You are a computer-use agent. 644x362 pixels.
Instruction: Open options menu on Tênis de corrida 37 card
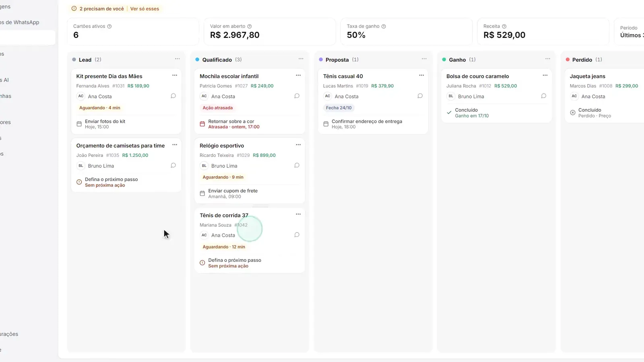(298, 214)
